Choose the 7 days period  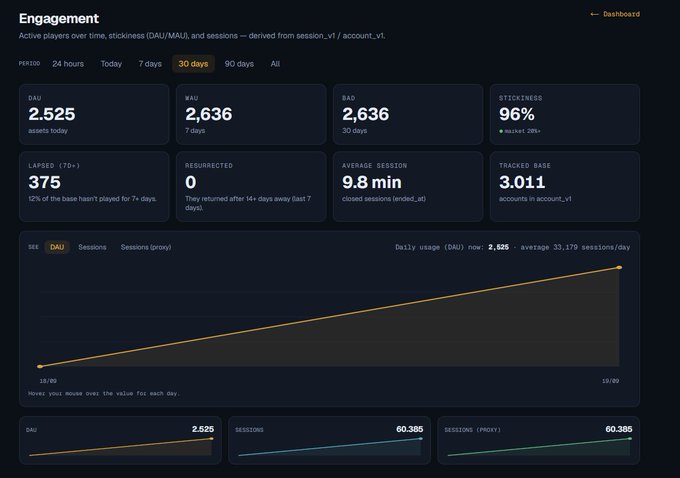[150, 64]
